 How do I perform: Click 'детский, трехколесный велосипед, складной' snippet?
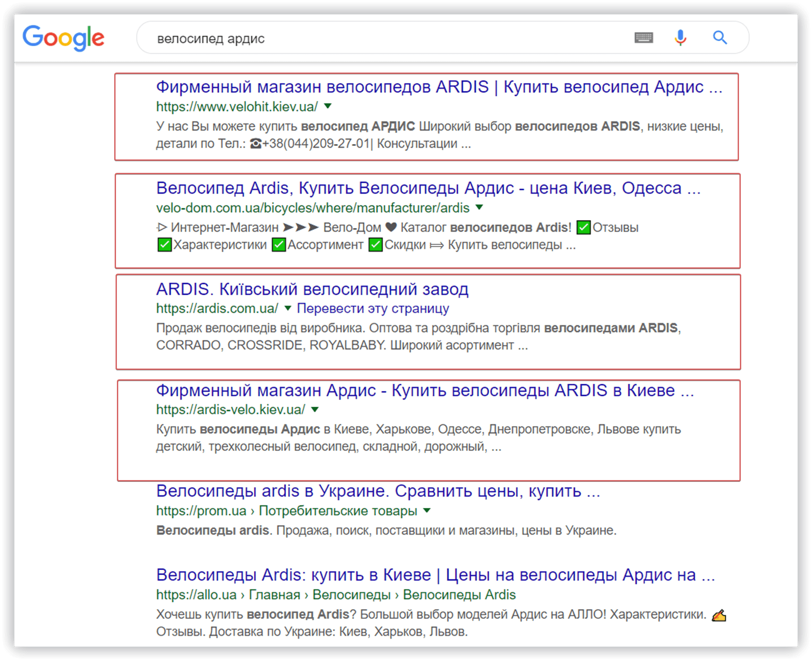click(288, 447)
